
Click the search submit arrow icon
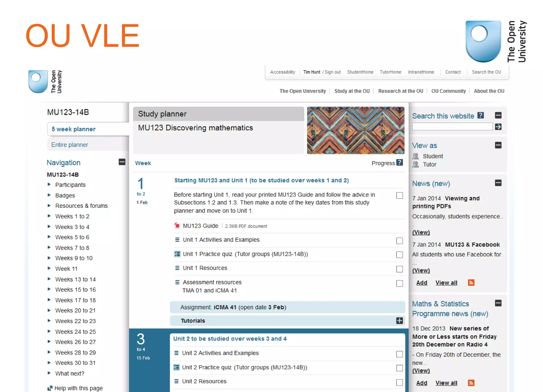tap(498, 127)
